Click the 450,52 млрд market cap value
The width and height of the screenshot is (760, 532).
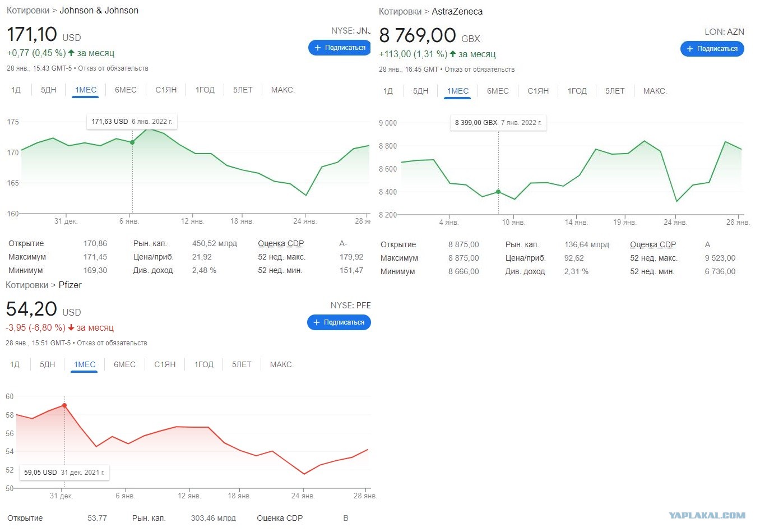coord(215,243)
